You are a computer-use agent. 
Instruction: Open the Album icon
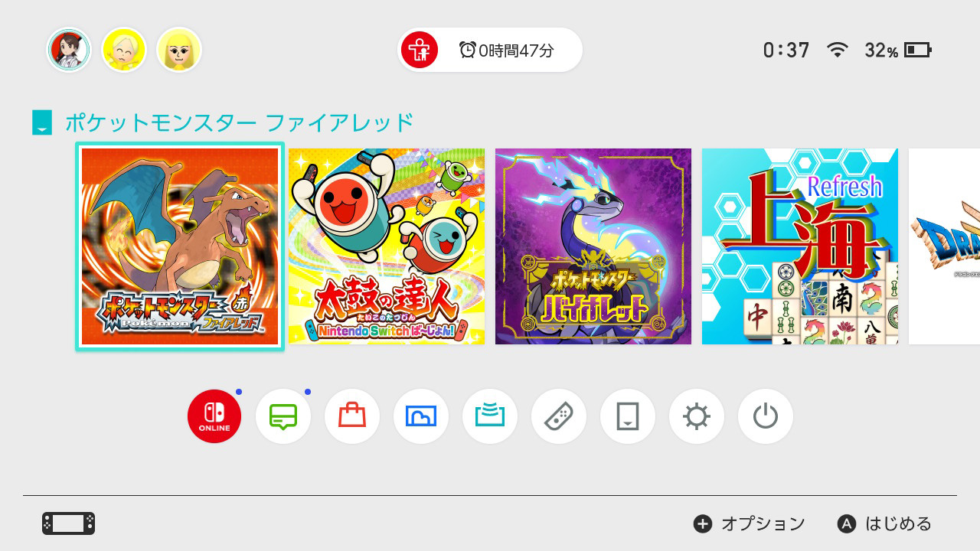click(x=421, y=416)
